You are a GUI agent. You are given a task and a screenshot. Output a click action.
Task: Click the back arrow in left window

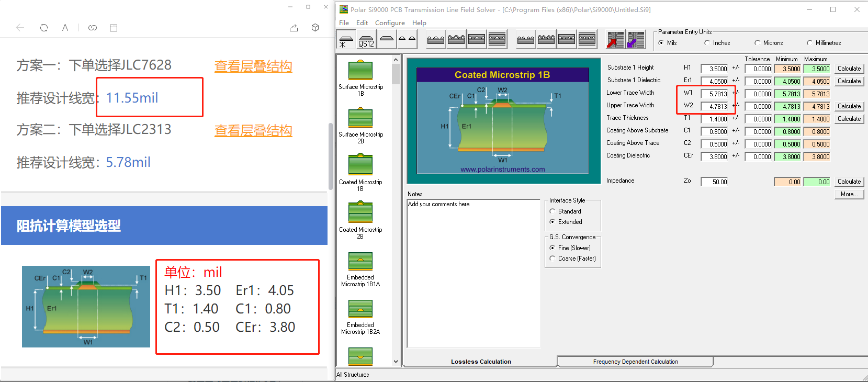[20, 28]
